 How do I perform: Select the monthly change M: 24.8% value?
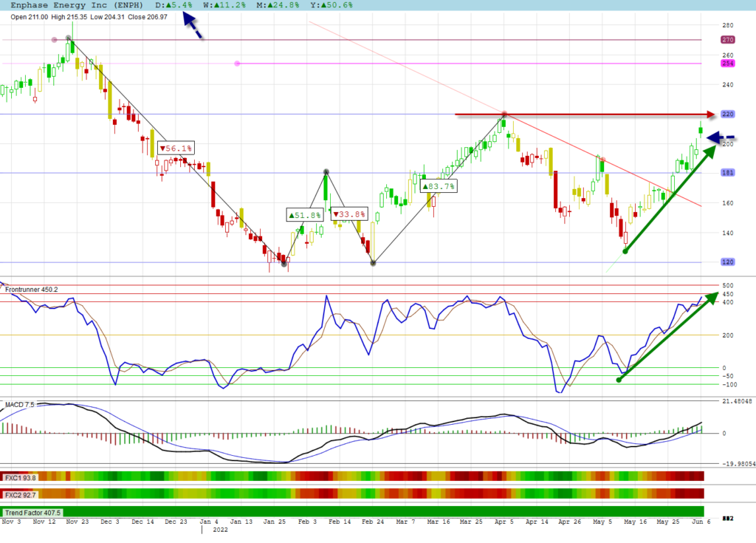[x=278, y=5]
